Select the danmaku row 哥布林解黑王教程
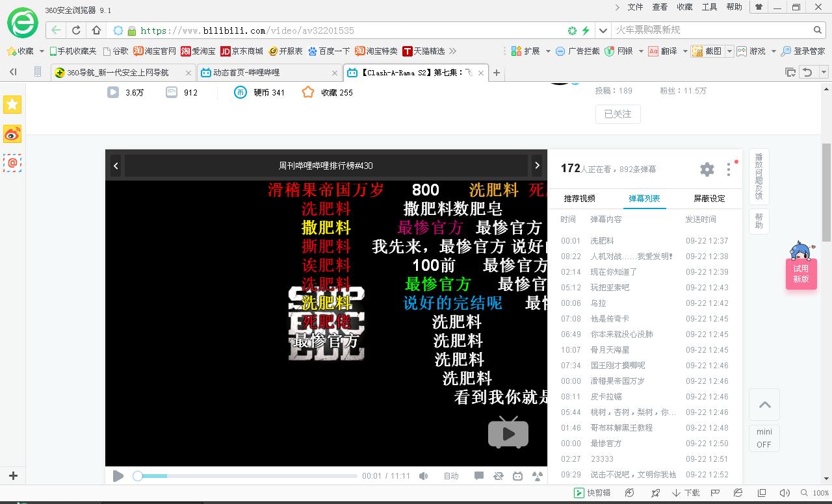This screenshot has width=832, height=504. (645, 428)
